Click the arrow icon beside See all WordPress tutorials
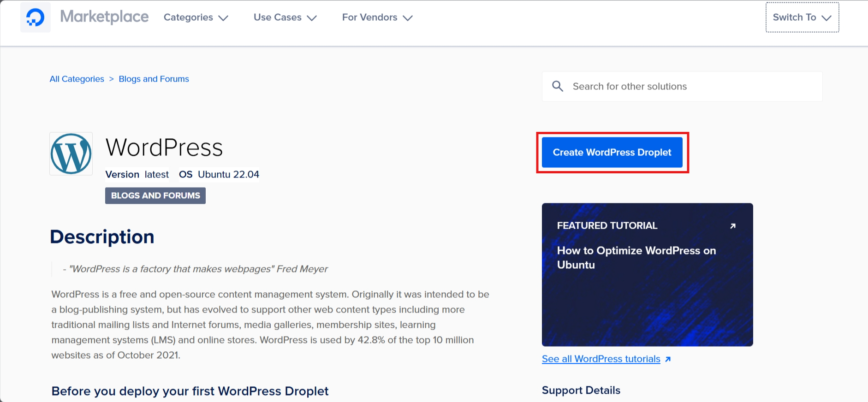868x402 pixels. [x=668, y=359]
